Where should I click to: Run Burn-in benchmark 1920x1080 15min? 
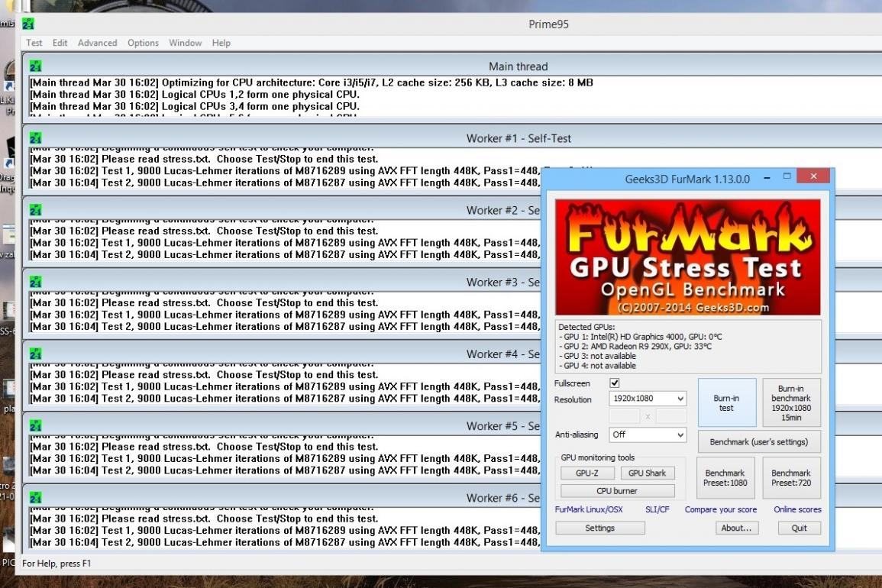point(791,403)
